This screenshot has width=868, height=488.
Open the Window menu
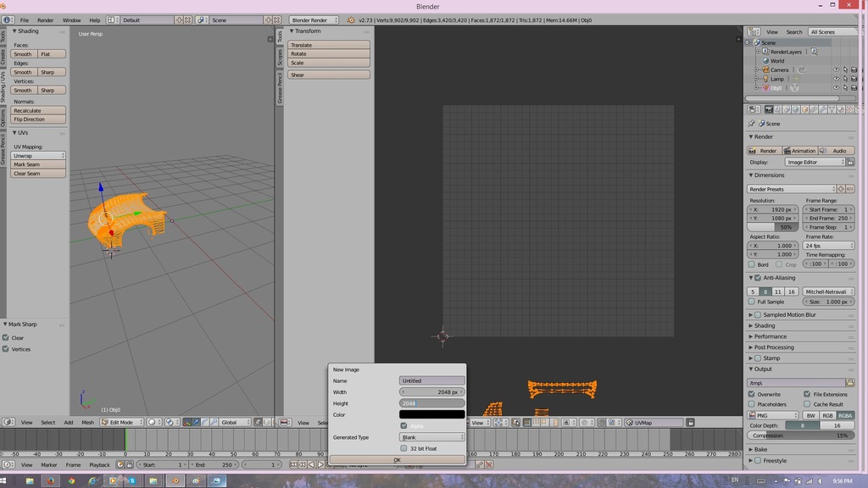(x=71, y=19)
